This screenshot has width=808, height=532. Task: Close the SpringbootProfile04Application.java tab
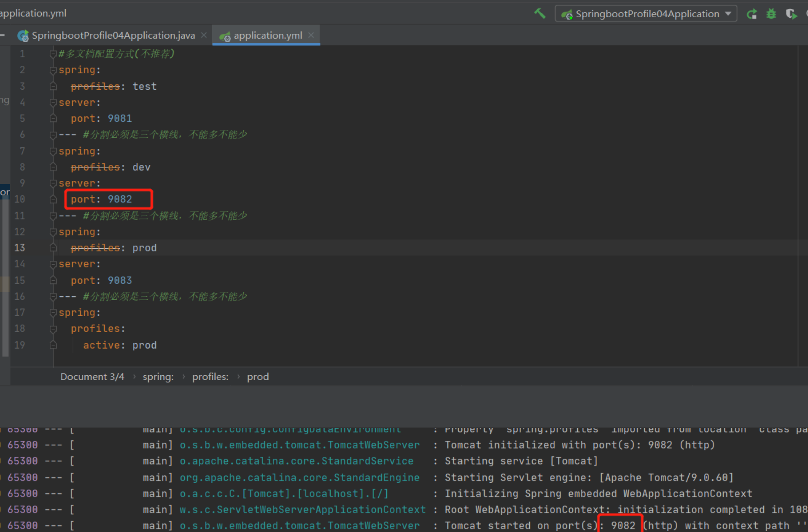coord(204,35)
